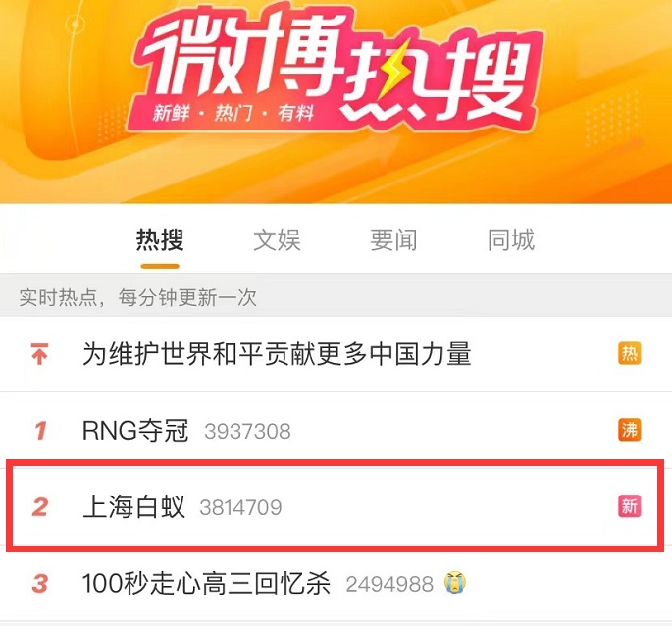Switch to the 要闻 tab
The height and width of the screenshot is (626, 672).
coord(393,239)
